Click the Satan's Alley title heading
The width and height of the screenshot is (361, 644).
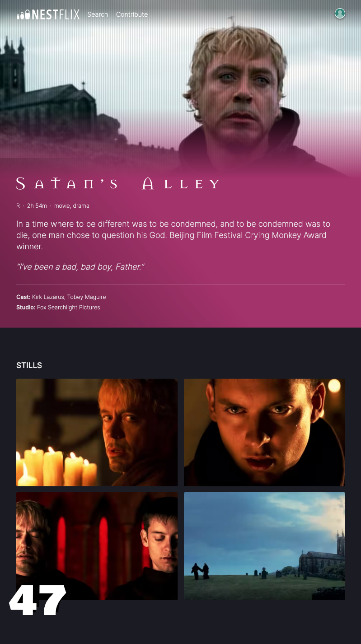tap(118, 184)
